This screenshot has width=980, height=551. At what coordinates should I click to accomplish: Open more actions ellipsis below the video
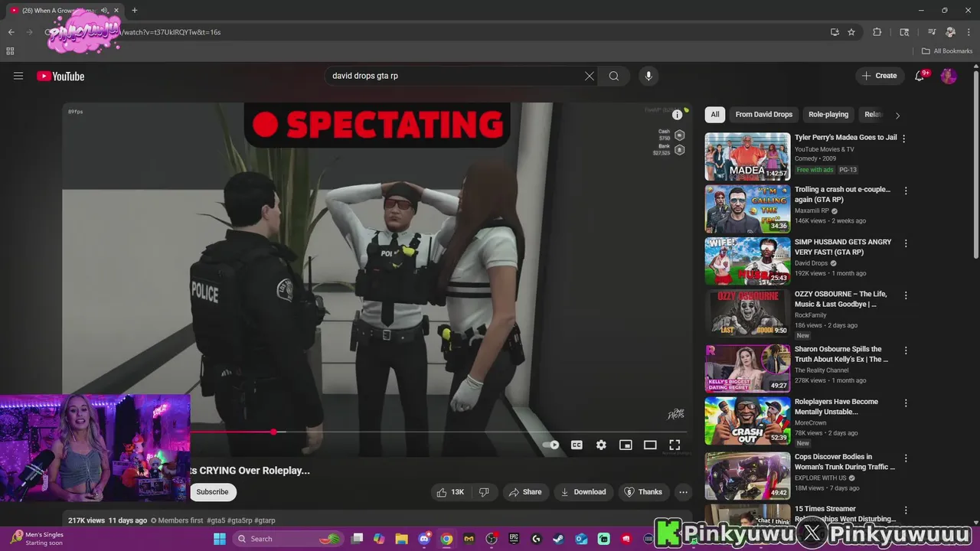(684, 492)
